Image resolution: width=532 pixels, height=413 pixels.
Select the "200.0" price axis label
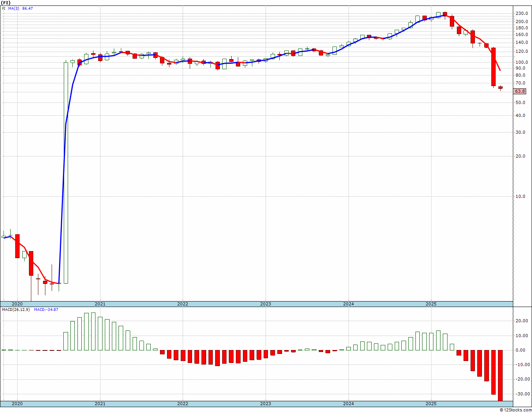[522, 22]
